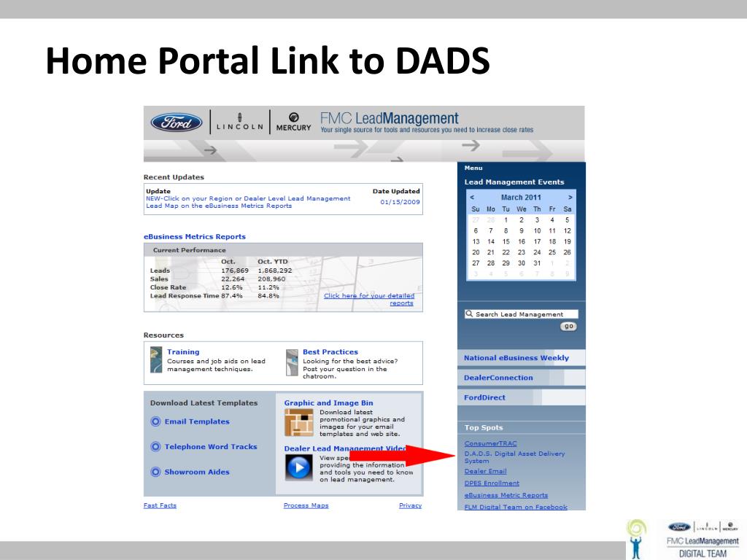Click the Graphic and Image Bin thumbnail
Viewport: 747px width, 560px height.
[298, 422]
